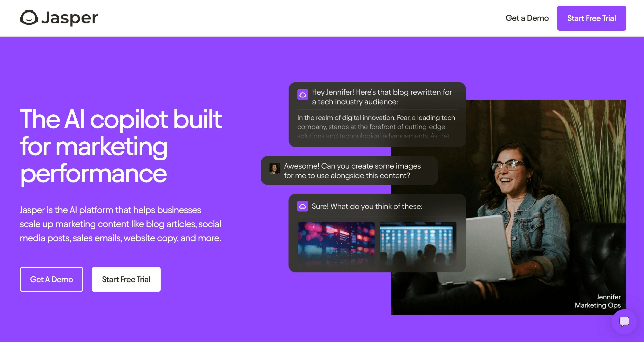Select the pink neon city generated image
This screenshot has height=342, width=644.
336,244
